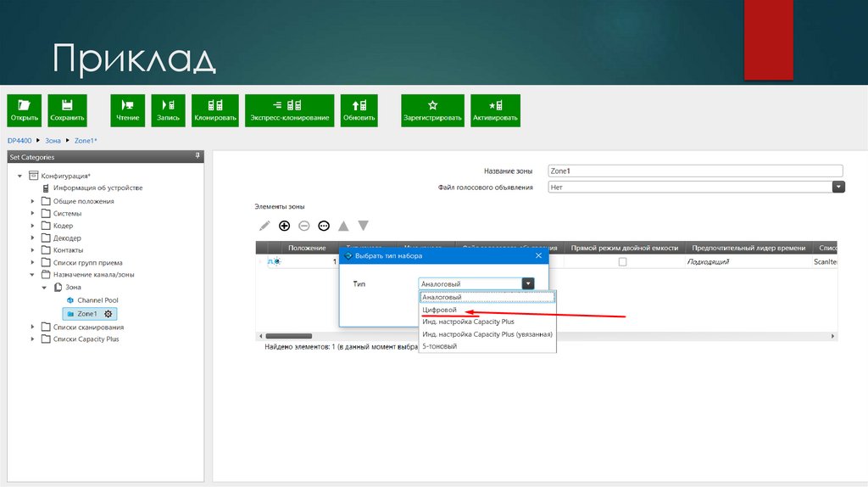Toggle Прямой режим двойной емкости checkbox
868x487 pixels.
tap(622, 261)
